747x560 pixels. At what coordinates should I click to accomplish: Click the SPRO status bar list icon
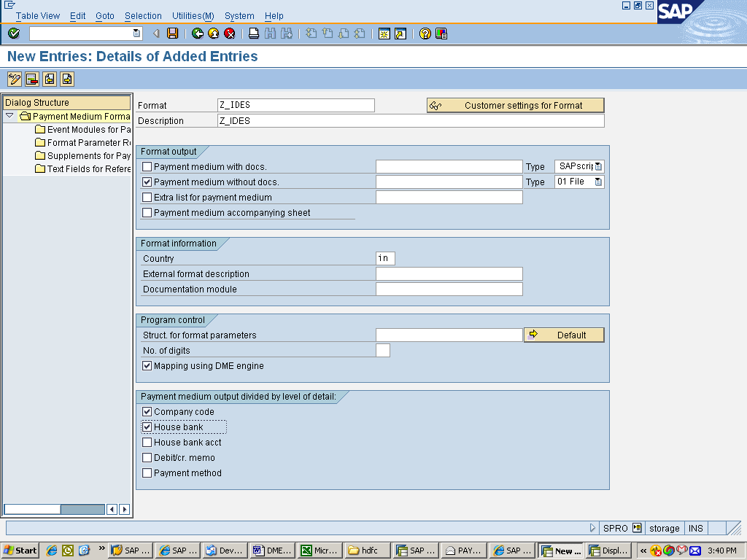click(637, 528)
